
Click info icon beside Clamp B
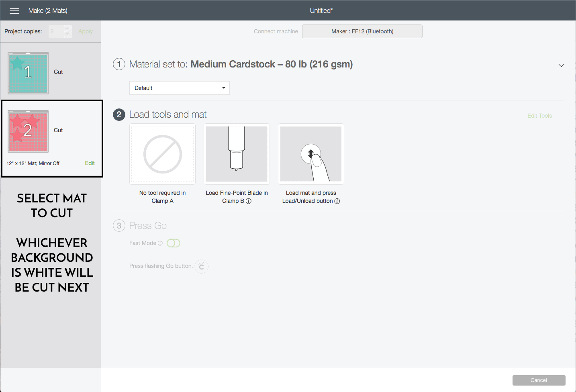pyautogui.click(x=249, y=201)
